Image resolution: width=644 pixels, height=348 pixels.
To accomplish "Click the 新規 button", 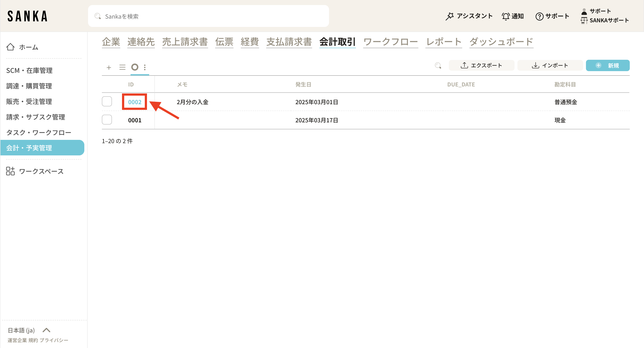I will click(x=607, y=65).
